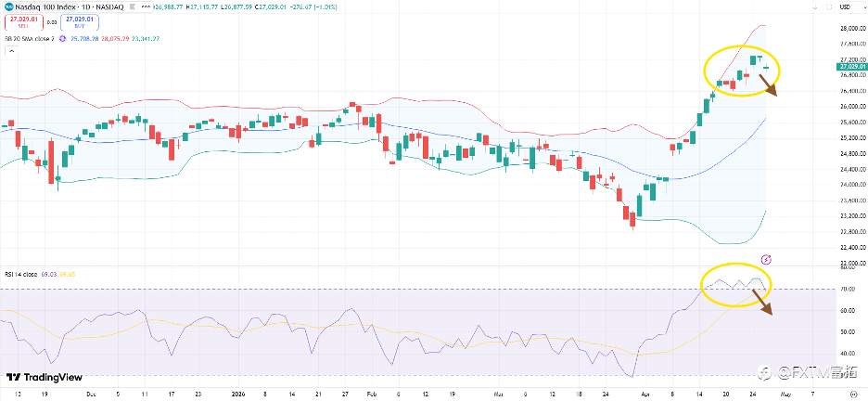
Task: Click the Apr label on time axis
Action: click(x=645, y=393)
